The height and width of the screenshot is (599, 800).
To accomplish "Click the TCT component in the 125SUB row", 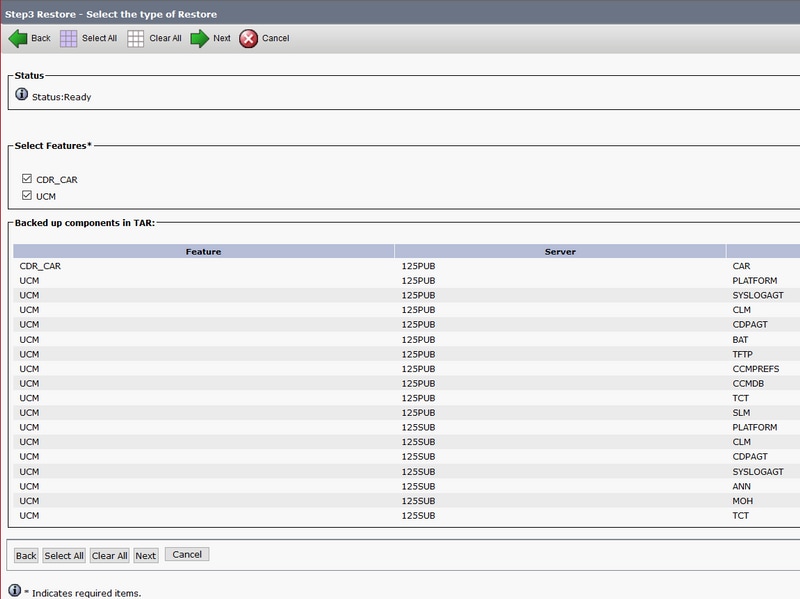I will tap(740, 516).
